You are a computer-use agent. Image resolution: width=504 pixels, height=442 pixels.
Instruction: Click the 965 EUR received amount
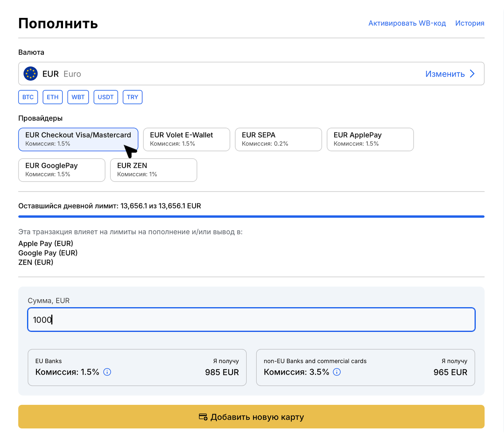[x=450, y=372]
